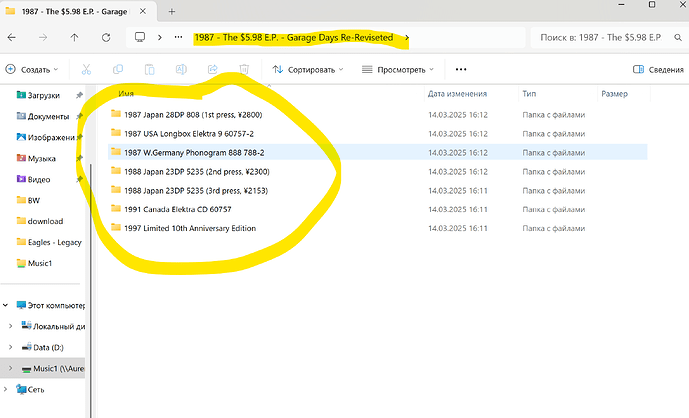
Task: Expand the Локальный диск node
Action: click(11, 326)
